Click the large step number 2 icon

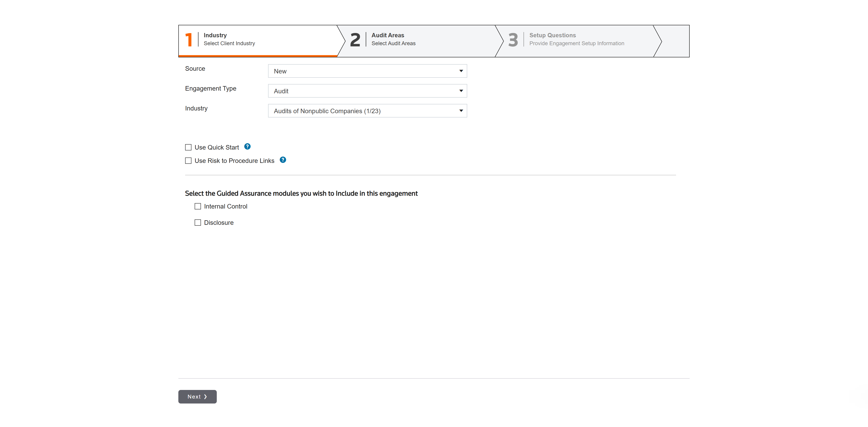tap(355, 40)
